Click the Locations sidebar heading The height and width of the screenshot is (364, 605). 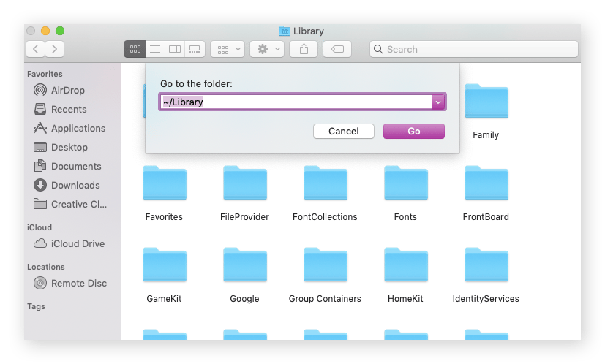(x=46, y=267)
